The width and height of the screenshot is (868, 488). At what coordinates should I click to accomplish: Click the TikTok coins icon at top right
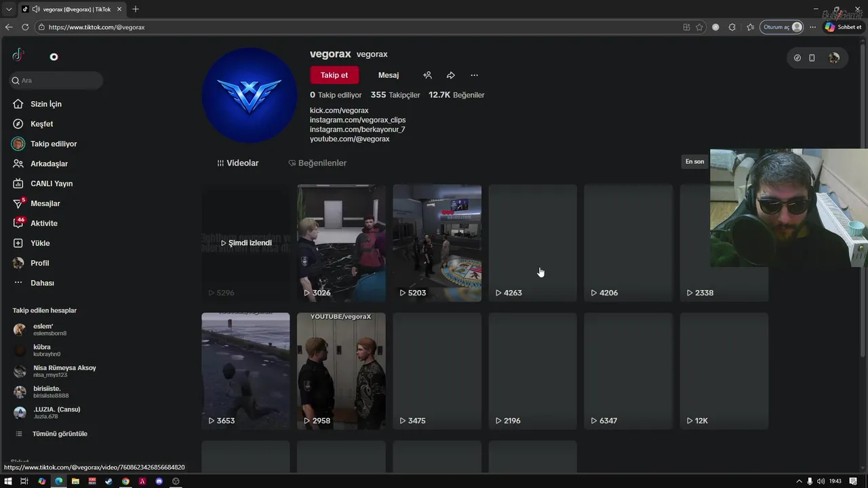(797, 58)
